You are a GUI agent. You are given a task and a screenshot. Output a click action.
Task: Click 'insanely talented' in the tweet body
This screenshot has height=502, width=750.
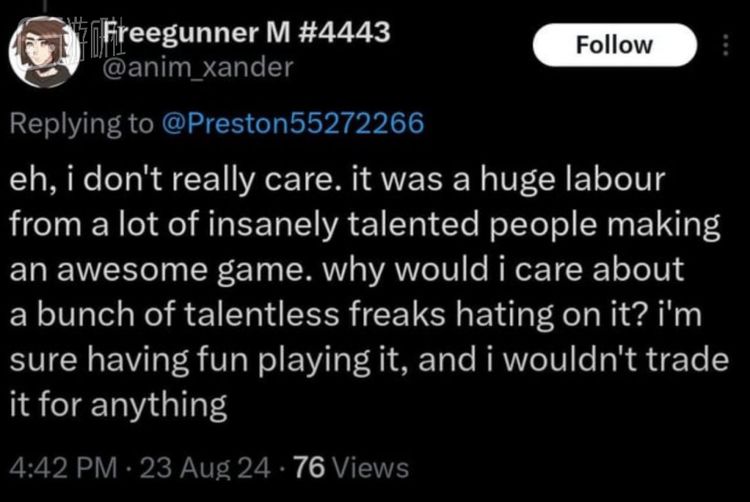[343, 225]
